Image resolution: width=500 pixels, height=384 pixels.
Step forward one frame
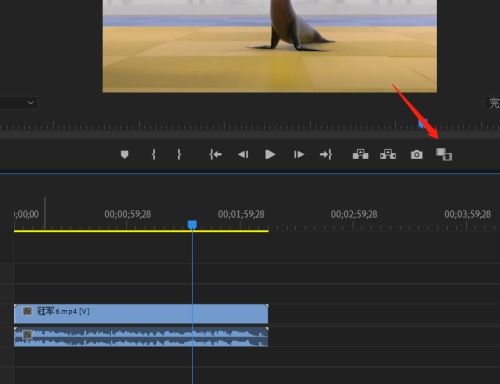coord(299,154)
